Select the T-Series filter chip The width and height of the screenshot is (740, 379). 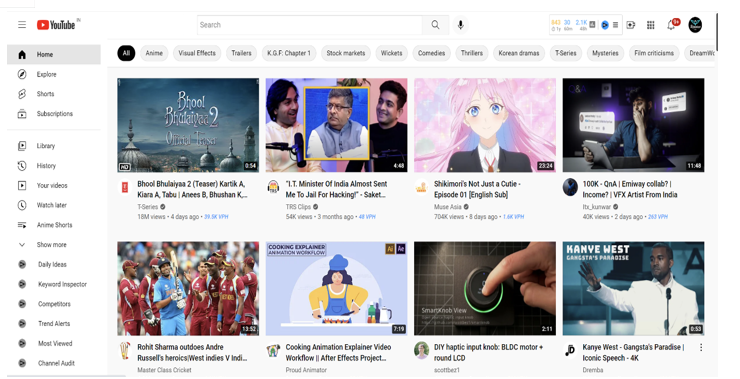pyautogui.click(x=565, y=53)
